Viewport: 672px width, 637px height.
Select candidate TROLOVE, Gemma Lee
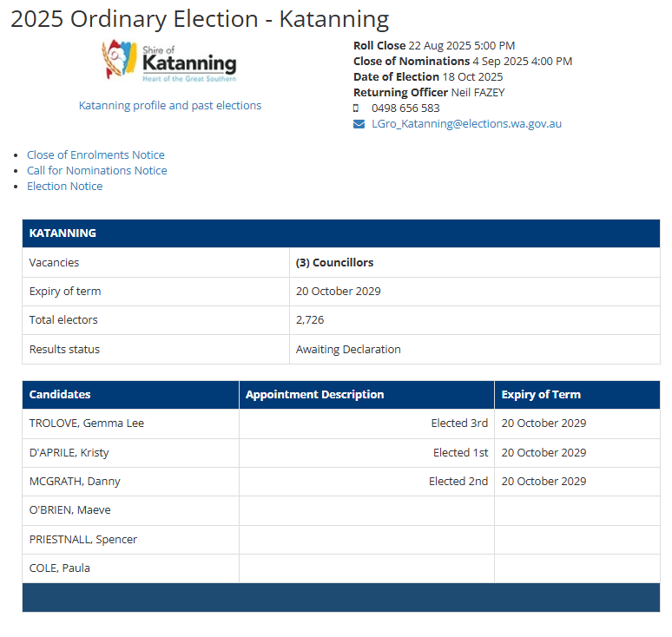87,424
